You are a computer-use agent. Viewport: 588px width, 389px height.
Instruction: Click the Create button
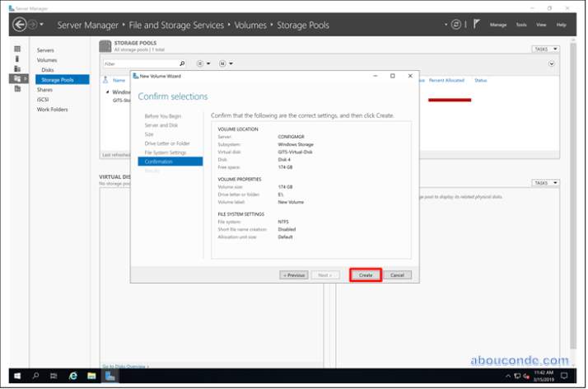(x=366, y=274)
